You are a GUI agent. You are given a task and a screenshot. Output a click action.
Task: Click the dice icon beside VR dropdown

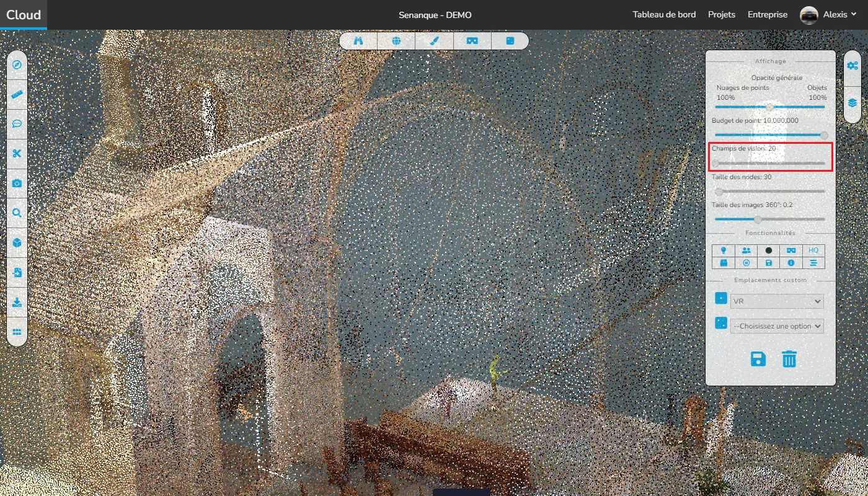(x=721, y=298)
